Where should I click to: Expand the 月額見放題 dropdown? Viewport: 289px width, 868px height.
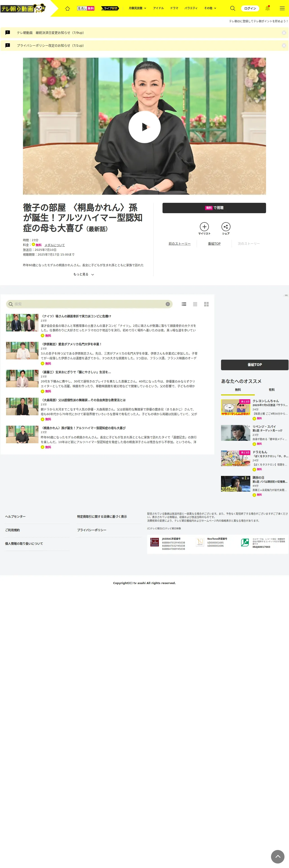(x=137, y=8)
